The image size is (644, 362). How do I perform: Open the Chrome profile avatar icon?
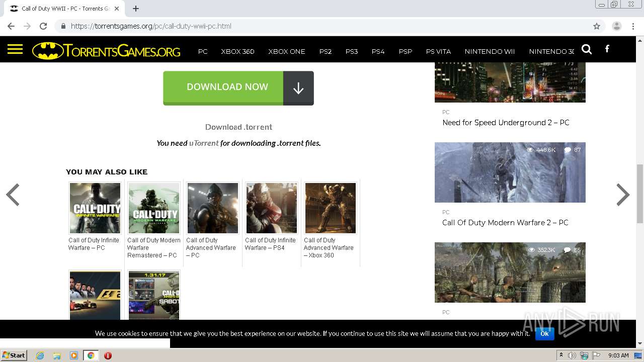click(616, 26)
